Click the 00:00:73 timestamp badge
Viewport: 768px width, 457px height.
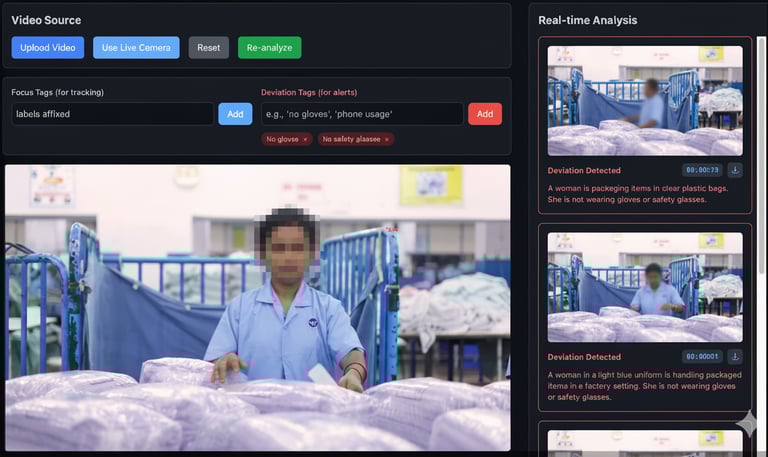pos(702,170)
